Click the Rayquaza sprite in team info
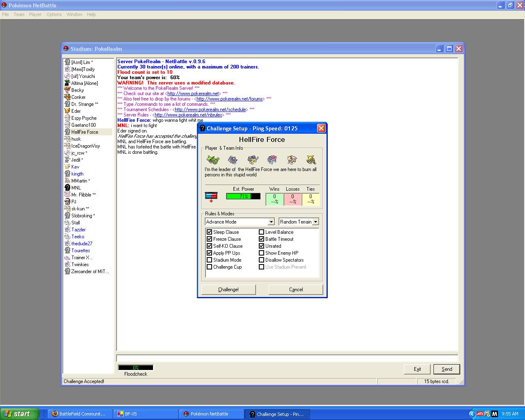Image resolution: width=525 pixels, height=420 pixels. [x=212, y=160]
